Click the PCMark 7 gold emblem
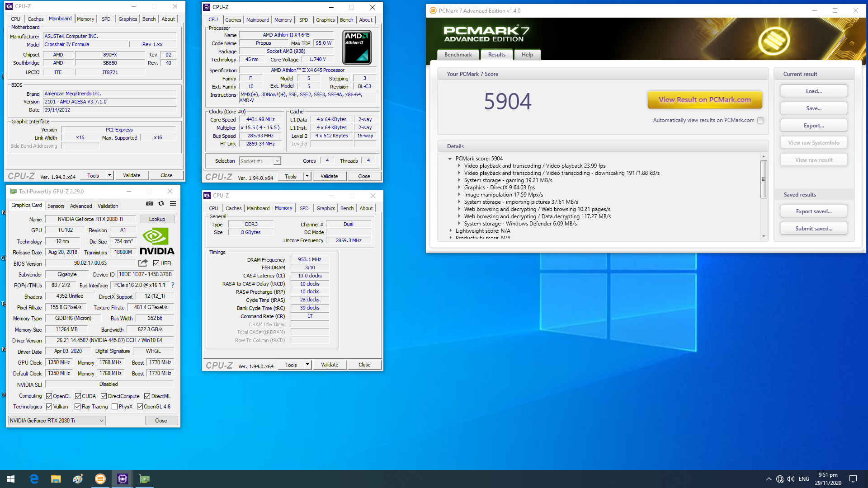The image size is (868, 488). (774, 41)
